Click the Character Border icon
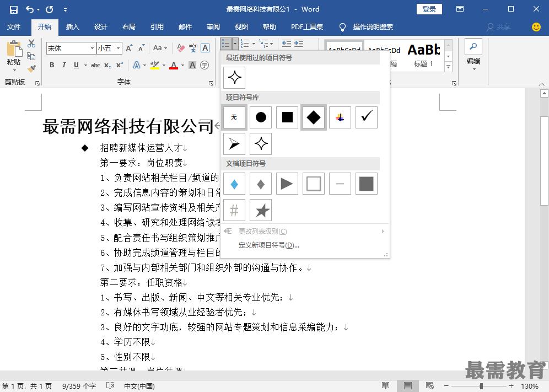Image resolution: width=549 pixels, height=392 pixels. point(205,48)
